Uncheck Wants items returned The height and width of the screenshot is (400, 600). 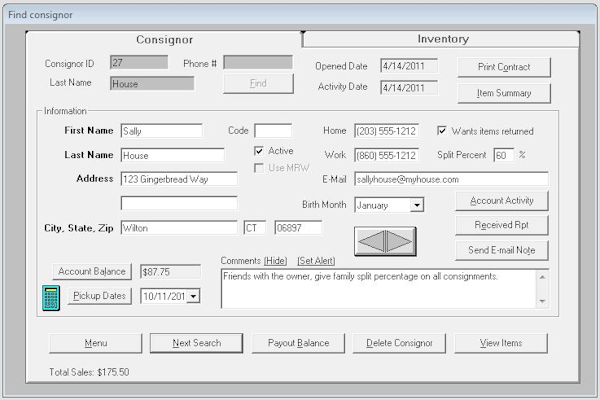click(443, 131)
